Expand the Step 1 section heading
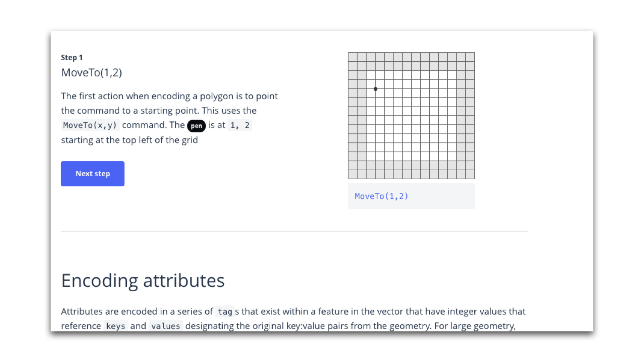644x362 pixels. [72, 57]
